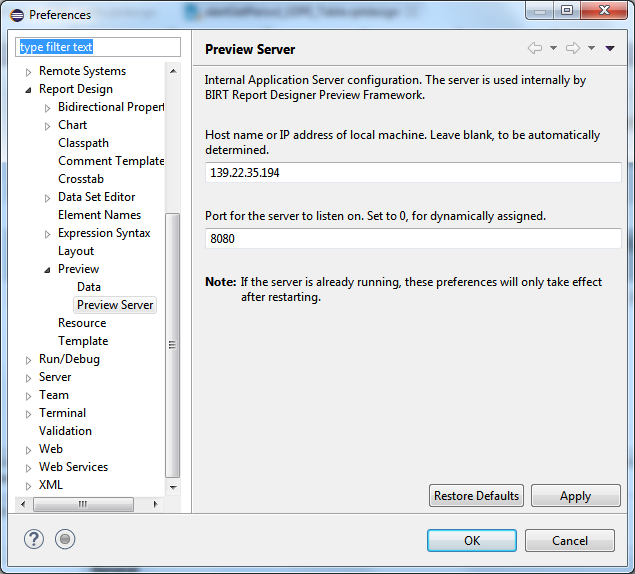Viewport: 635px width, 574px height.
Task: Click the type filter text field
Action: tap(98, 47)
